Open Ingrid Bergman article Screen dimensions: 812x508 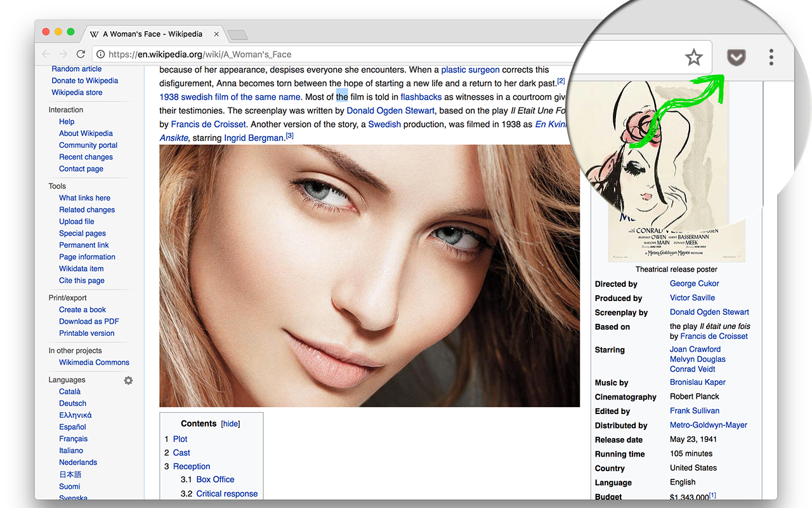click(x=254, y=138)
